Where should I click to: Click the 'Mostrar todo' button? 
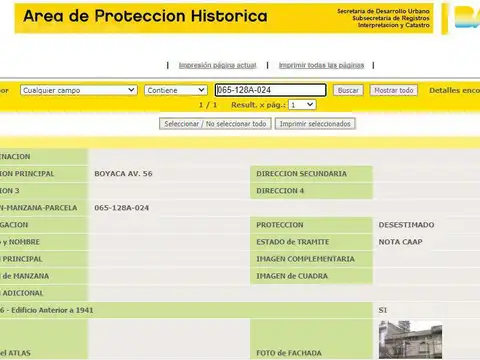point(394,90)
